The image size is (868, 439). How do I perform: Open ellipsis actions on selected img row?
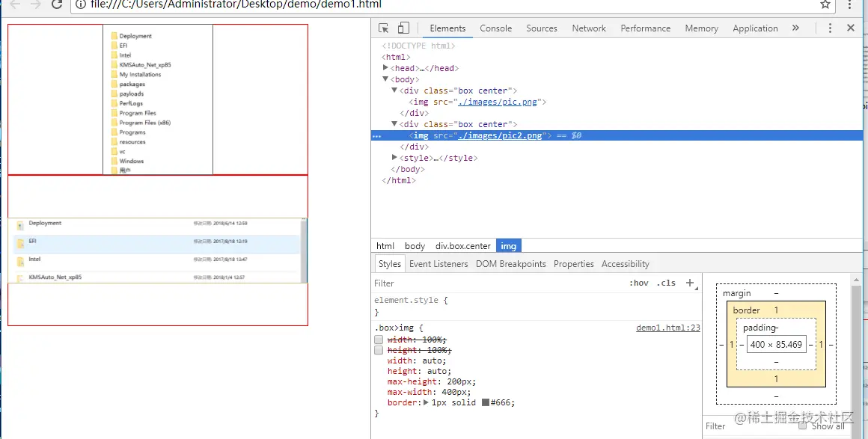377,135
